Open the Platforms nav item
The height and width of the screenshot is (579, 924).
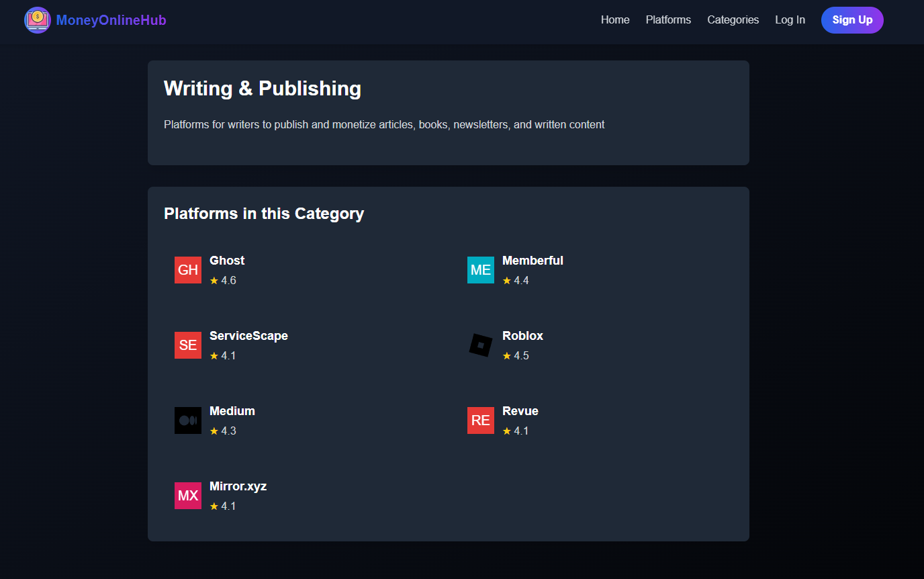coord(668,20)
